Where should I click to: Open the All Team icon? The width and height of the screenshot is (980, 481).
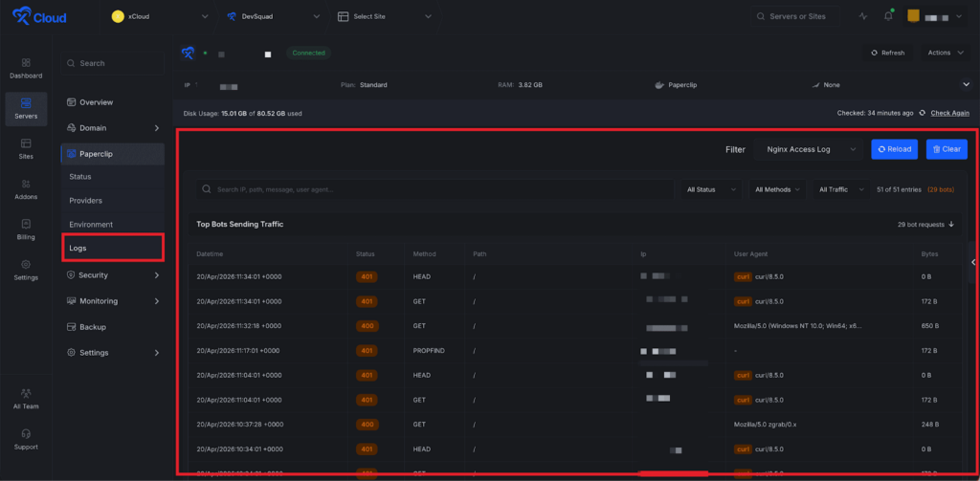[x=26, y=399]
